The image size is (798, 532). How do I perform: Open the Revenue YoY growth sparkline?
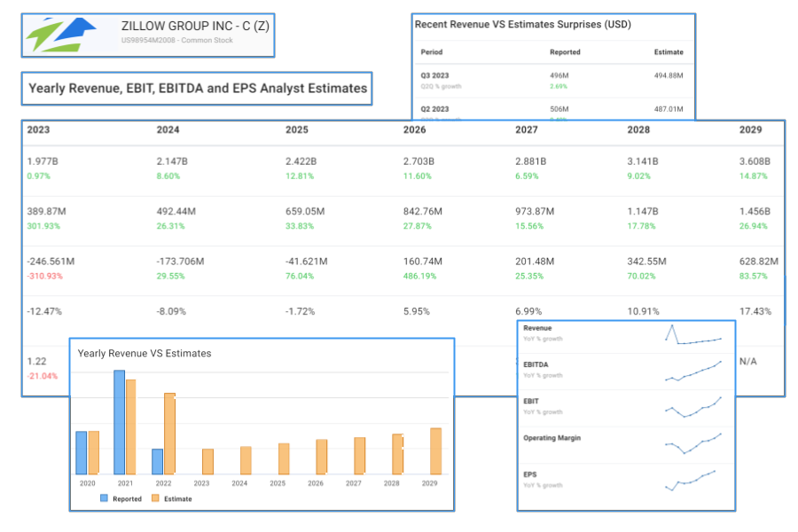coord(693,335)
